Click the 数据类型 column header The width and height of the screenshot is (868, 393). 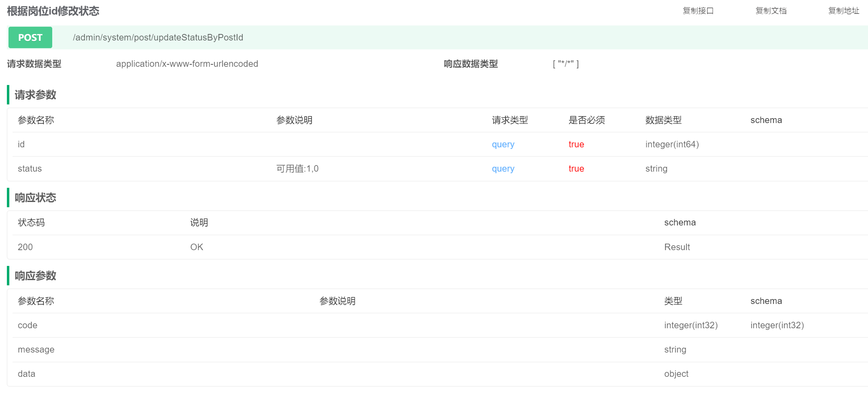(x=664, y=120)
